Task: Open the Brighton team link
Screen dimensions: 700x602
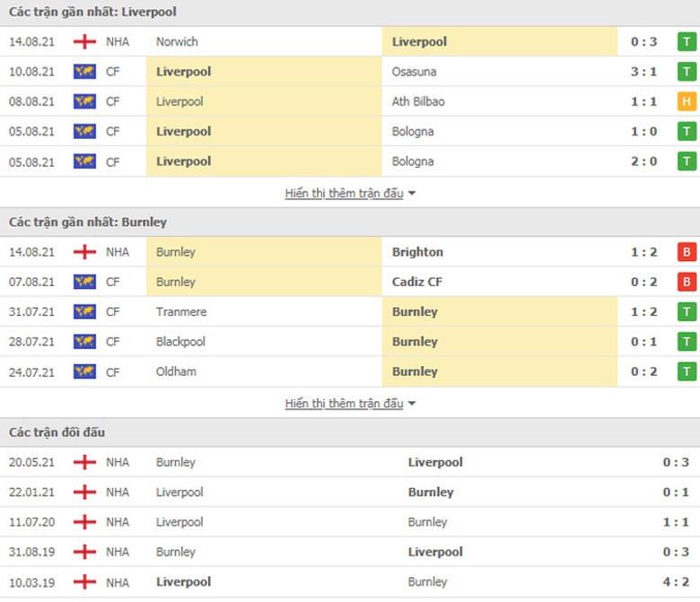Action: click(417, 252)
